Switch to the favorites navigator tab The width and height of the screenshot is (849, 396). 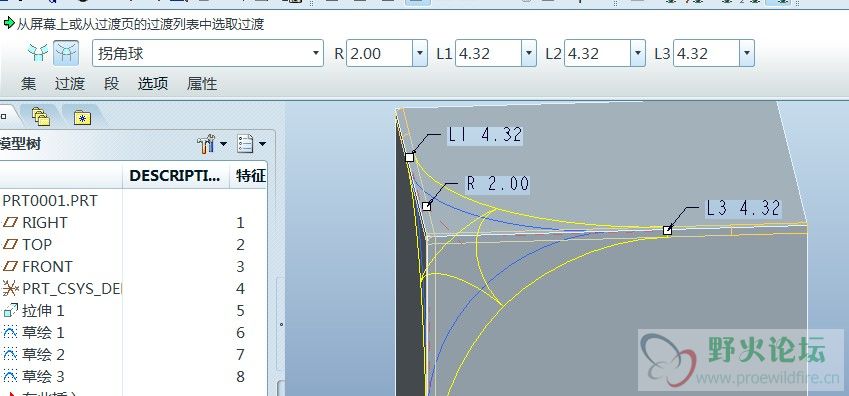tap(82, 117)
